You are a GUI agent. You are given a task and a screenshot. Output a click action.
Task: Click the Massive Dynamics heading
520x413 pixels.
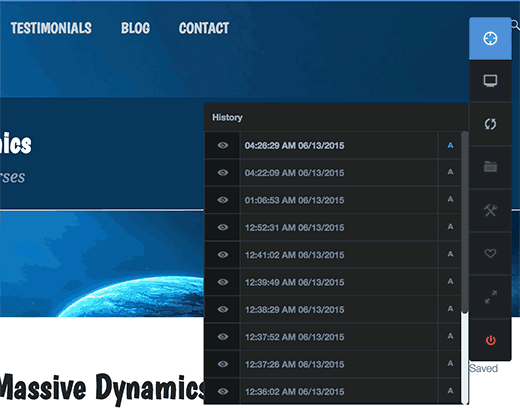point(103,389)
